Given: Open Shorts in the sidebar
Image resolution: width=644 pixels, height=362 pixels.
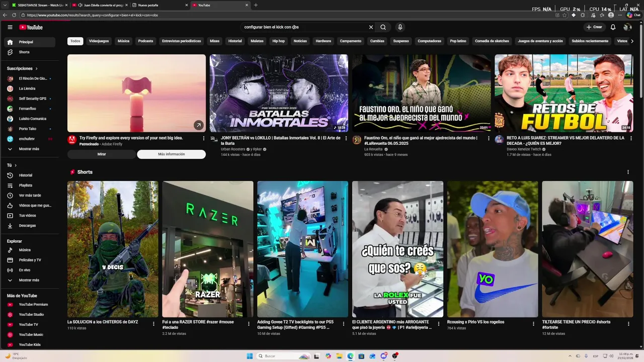Looking at the screenshot, I should (x=31, y=52).
